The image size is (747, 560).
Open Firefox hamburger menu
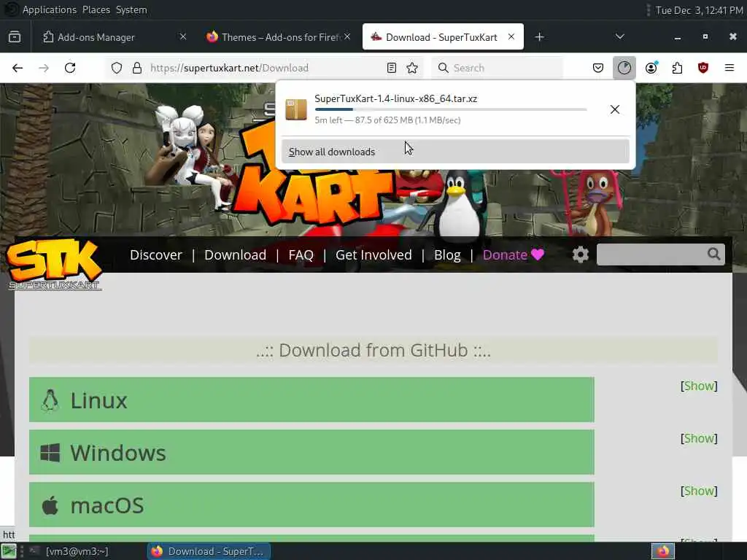coord(729,68)
